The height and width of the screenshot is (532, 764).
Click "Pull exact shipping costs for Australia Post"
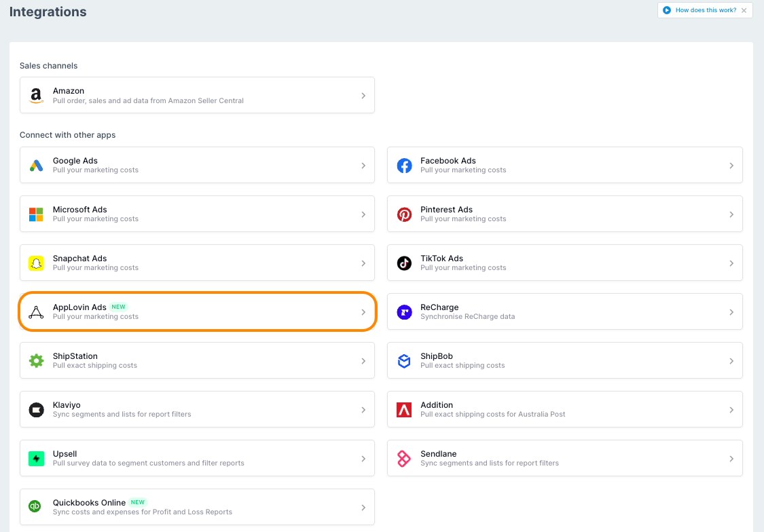(x=492, y=414)
